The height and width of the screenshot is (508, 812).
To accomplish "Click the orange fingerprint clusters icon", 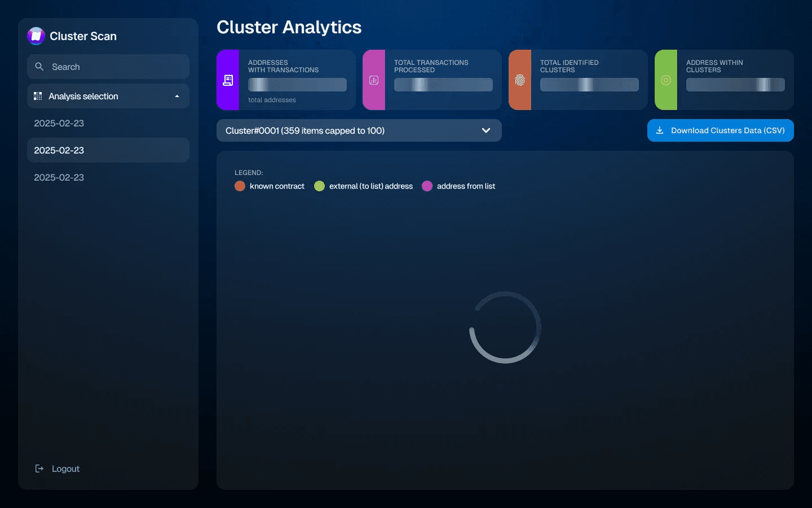I will tap(520, 80).
